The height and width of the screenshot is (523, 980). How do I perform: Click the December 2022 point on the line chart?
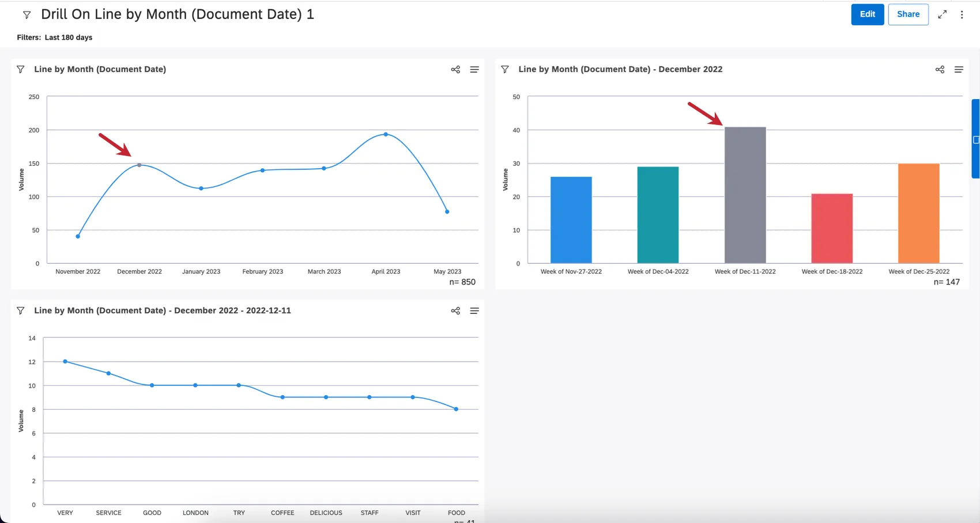click(x=139, y=165)
